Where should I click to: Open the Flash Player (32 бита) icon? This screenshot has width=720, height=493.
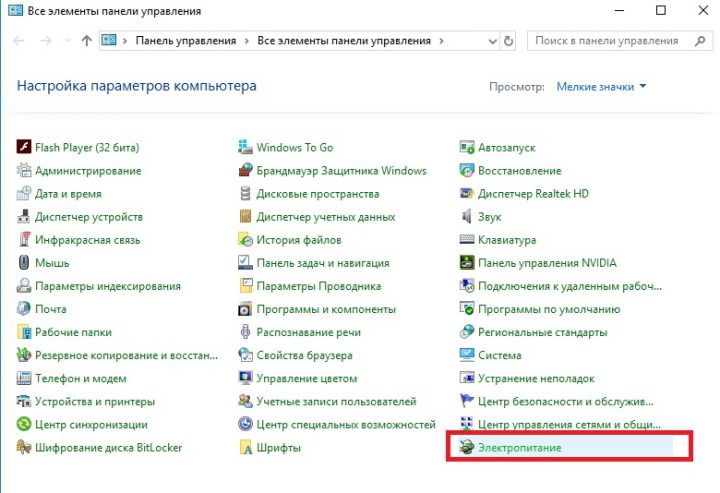tap(24, 147)
